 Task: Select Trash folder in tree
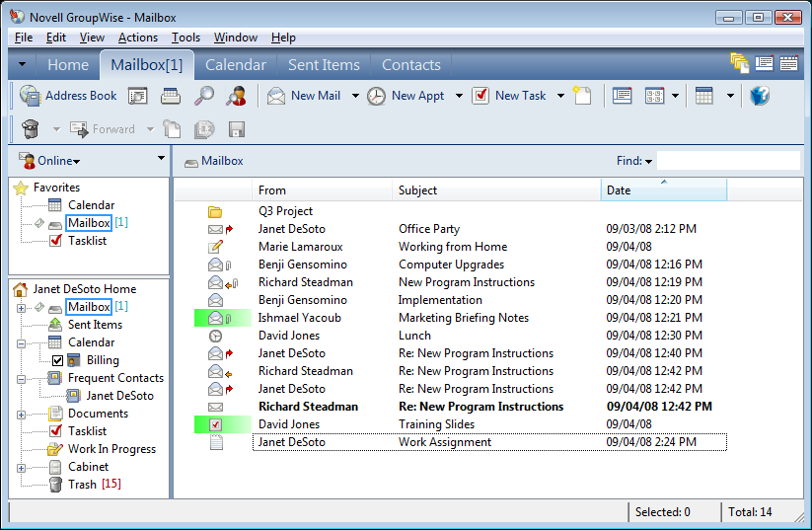coord(82,485)
